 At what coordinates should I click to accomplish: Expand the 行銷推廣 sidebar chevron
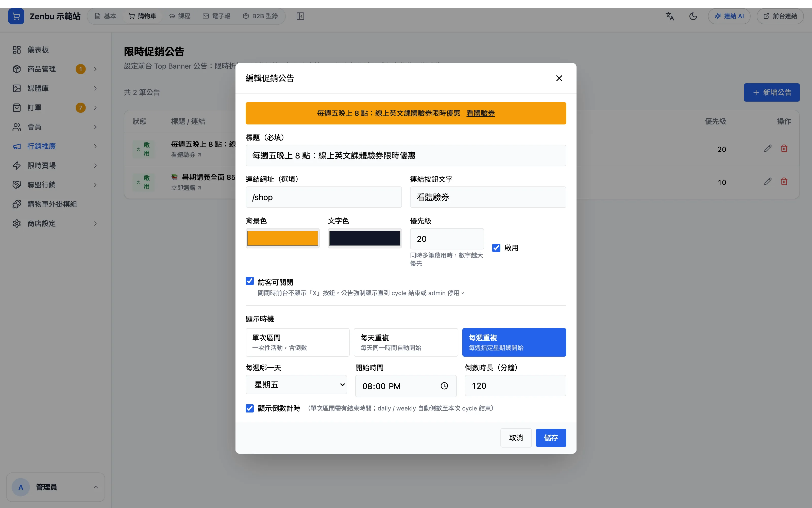(x=95, y=146)
